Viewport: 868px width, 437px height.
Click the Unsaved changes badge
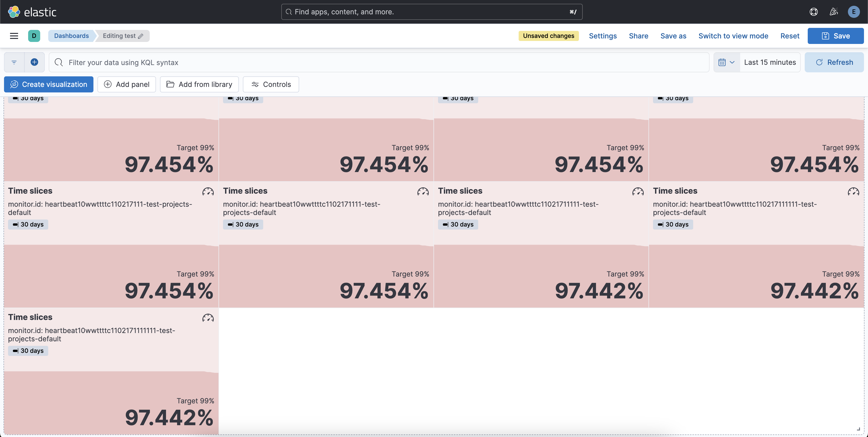point(548,36)
